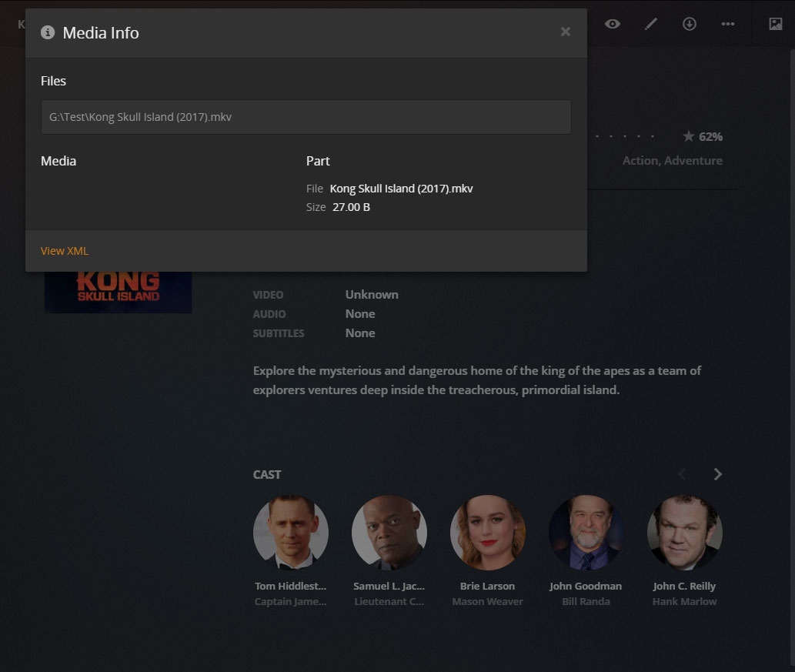Show next cast members with right chevron

[x=717, y=474]
